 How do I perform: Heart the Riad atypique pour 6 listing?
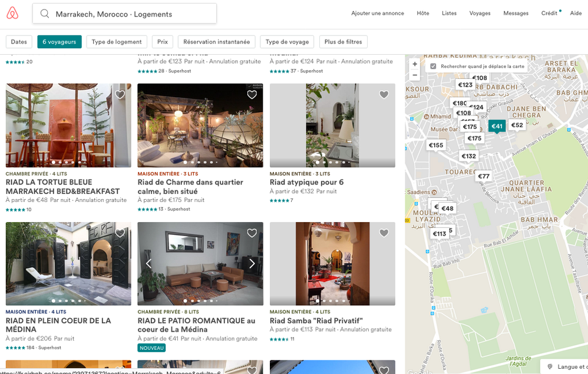coord(384,95)
